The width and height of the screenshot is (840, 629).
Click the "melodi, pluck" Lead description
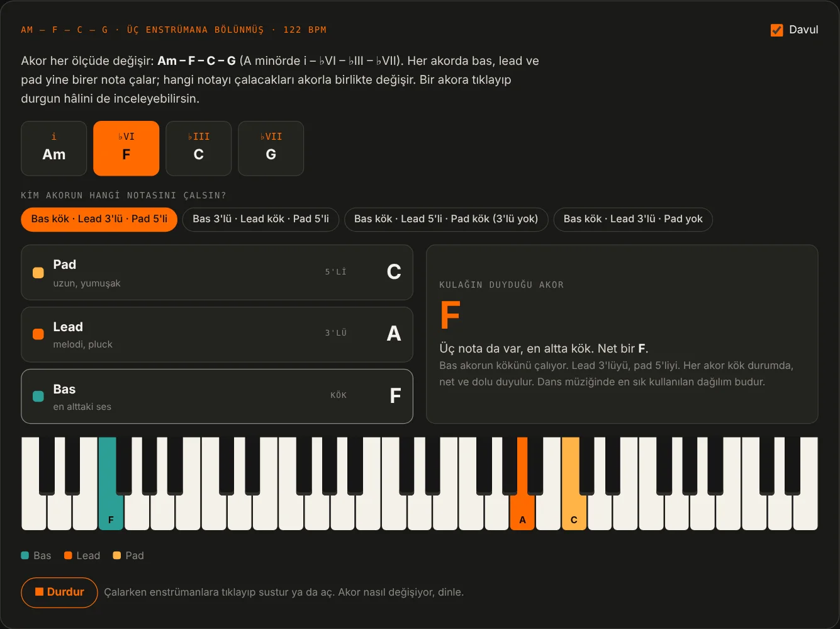pyautogui.click(x=83, y=344)
